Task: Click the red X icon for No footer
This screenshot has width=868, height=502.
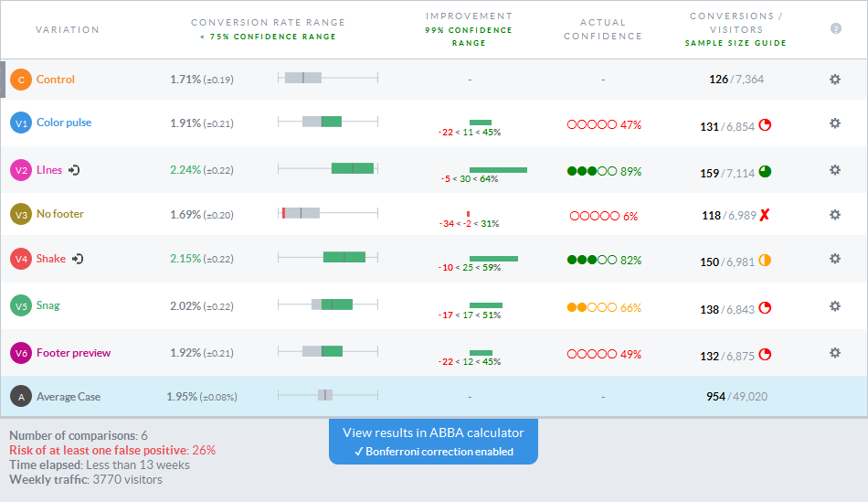Action: tap(765, 215)
